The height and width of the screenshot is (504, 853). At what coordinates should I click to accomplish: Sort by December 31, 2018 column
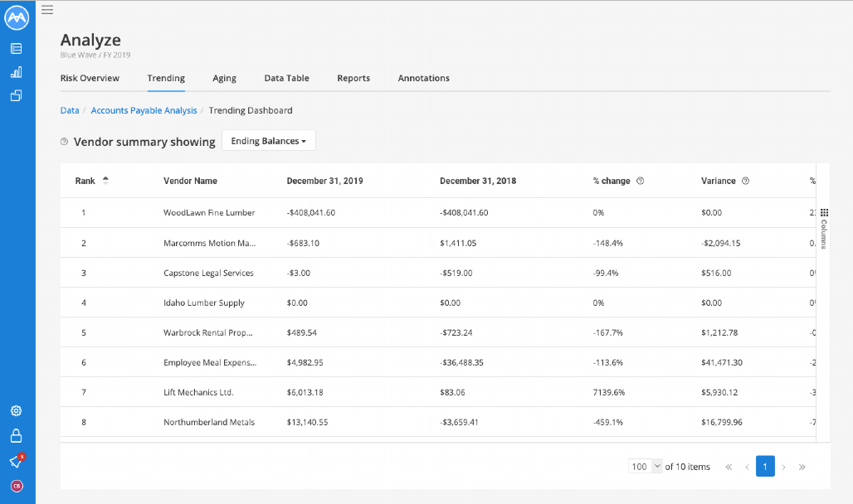[x=478, y=181]
